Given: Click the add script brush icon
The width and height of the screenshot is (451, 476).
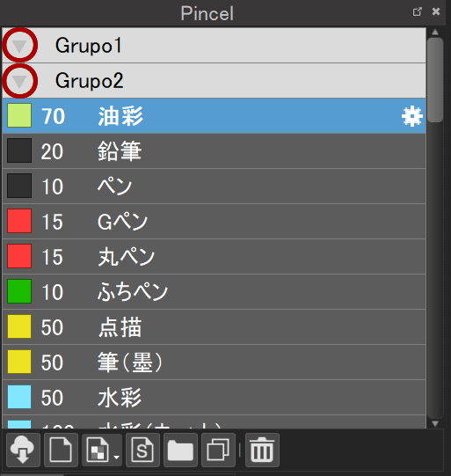Looking at the screenshot, I should pos(142,450).
